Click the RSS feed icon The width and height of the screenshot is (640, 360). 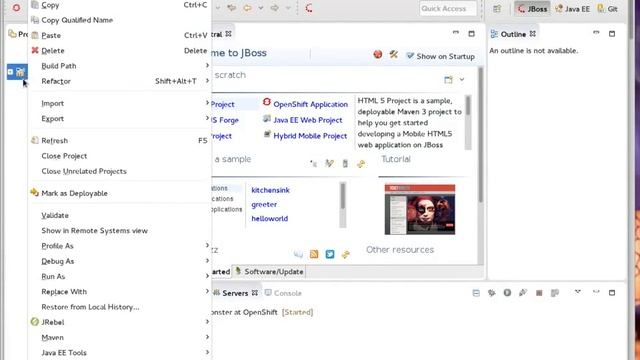click(x=314, y=254)
